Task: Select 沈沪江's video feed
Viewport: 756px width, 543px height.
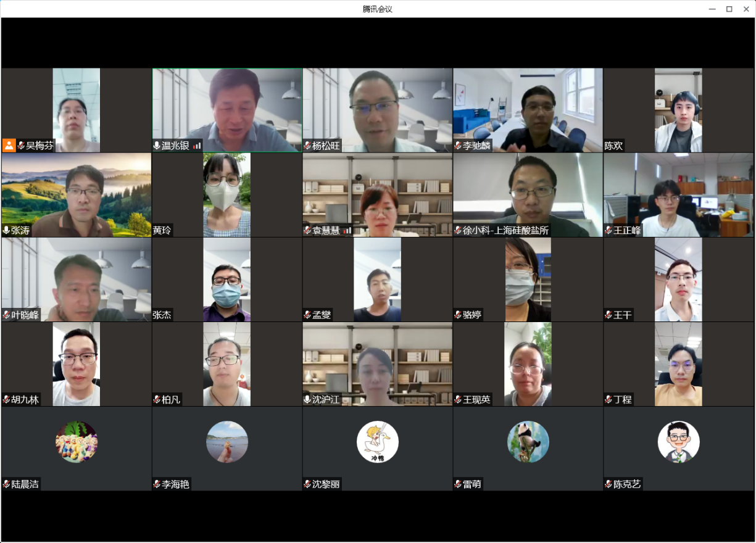Action: coord(378,364)
